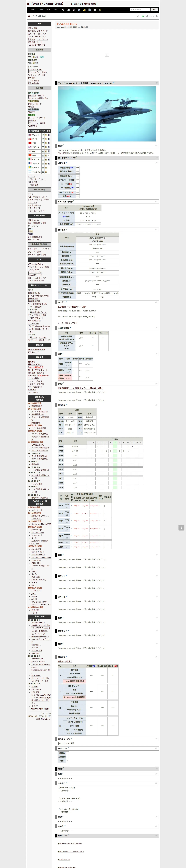
Task: Click the Israeli flag icon
Action: (x=30, y=172)
